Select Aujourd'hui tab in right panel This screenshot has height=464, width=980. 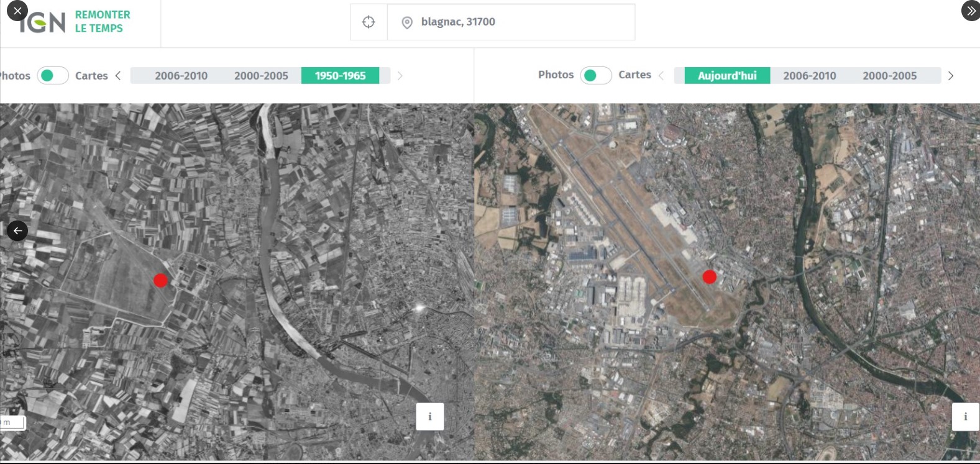coord(727,76)
